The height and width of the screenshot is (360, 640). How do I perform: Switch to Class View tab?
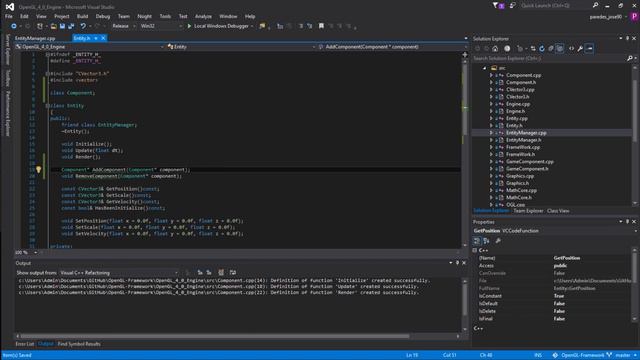point(558,211)
